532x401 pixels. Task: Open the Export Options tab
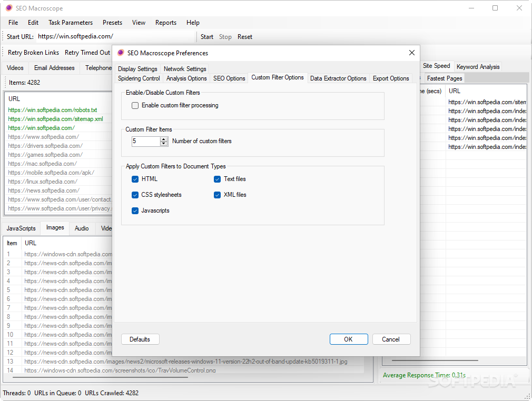tap(391, 78)
